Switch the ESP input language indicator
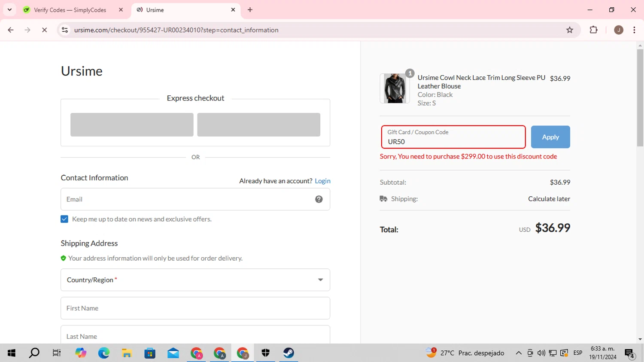 [x=578, y=353]
